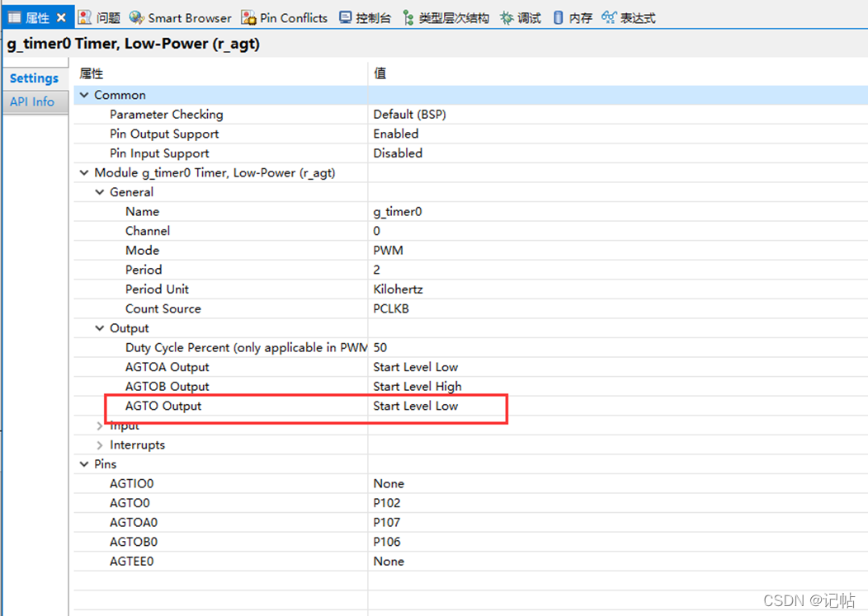Edit the Duty Cycle Percent value 50
The image size is (868, 616).
[x=380, y=347]
